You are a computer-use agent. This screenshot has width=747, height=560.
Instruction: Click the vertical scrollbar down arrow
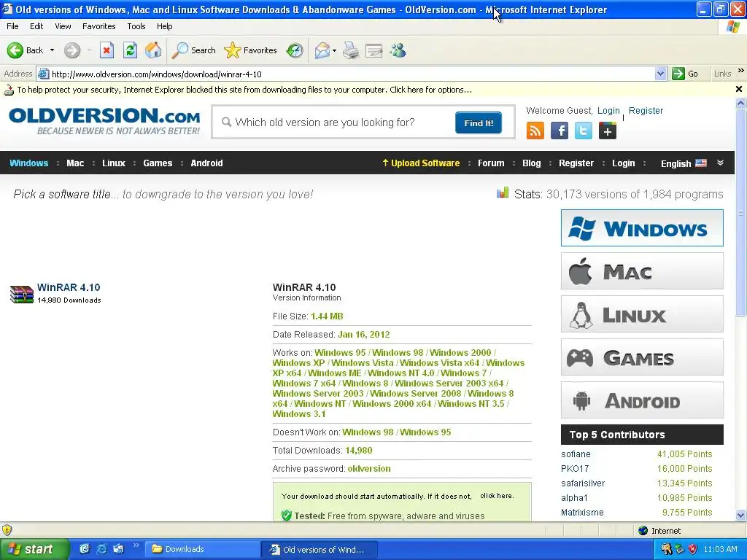(740, 515)
